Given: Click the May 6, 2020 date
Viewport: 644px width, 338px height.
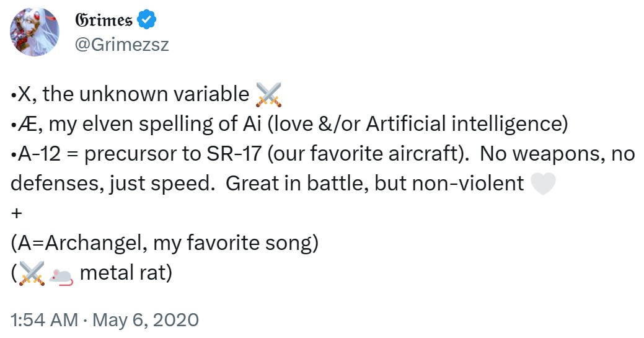Looking at the screenshot, I should (146, 320).
